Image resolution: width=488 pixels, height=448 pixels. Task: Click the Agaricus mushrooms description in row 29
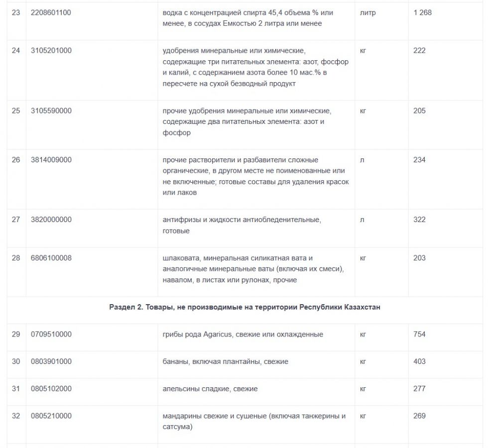click(x=243, y=334)
